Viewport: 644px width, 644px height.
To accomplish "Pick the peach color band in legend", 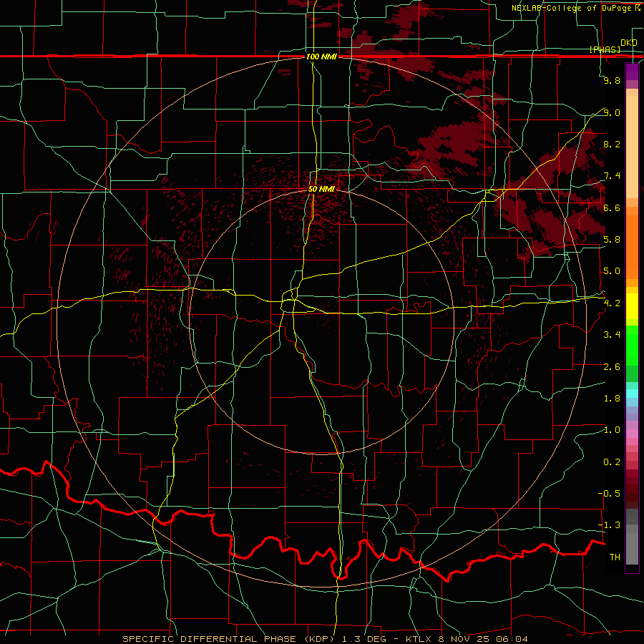I will pyautogui.click(x=632, y=147).
